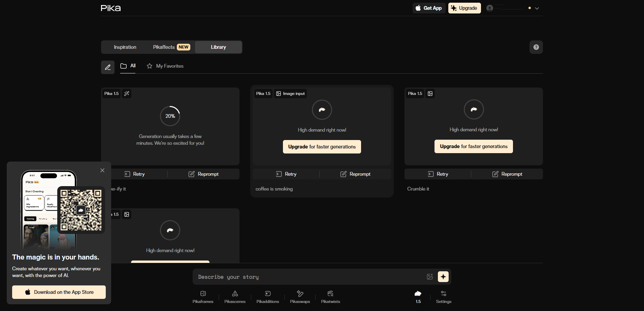Click the Pika 1.5 badge on coffee is smoking card

click(263, 94)
